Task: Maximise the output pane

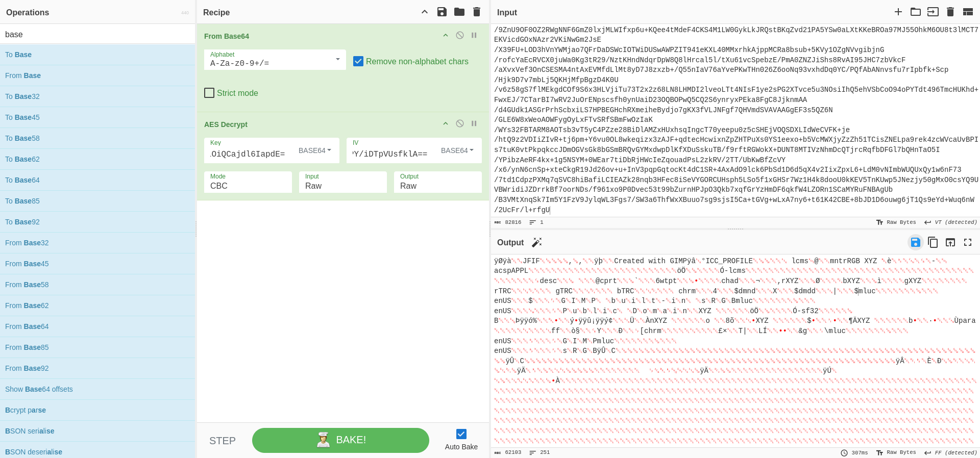Action: coord(967,242)
